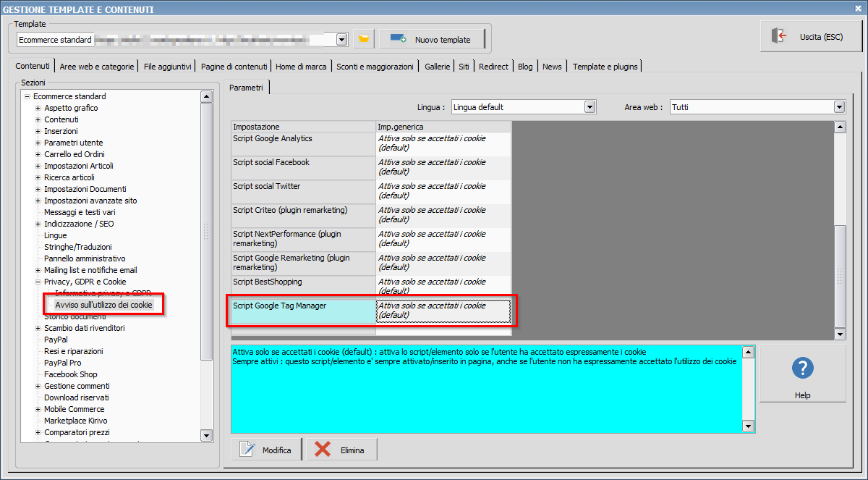
Task: Switch to the Contenuti tab
Action: coord(33,66)
